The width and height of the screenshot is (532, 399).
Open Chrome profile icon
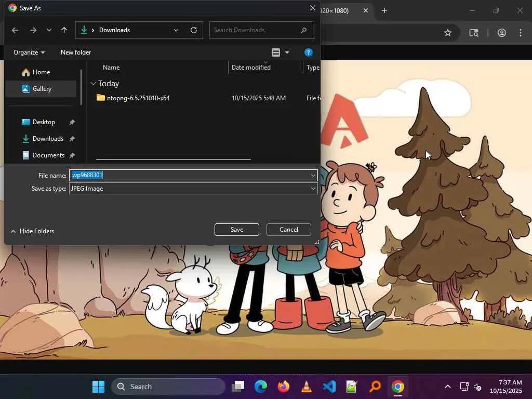502,33
